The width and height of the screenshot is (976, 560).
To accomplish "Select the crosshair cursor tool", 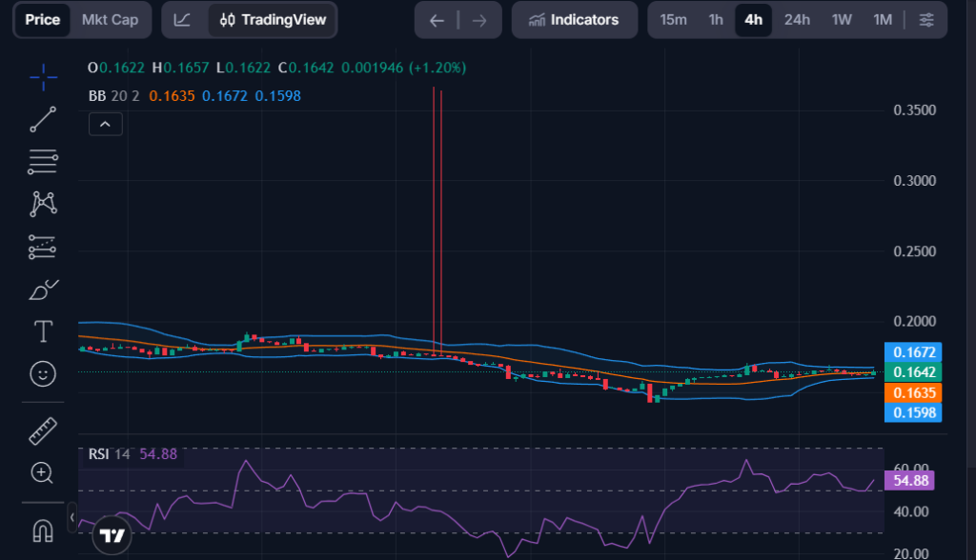I will 42,77.
